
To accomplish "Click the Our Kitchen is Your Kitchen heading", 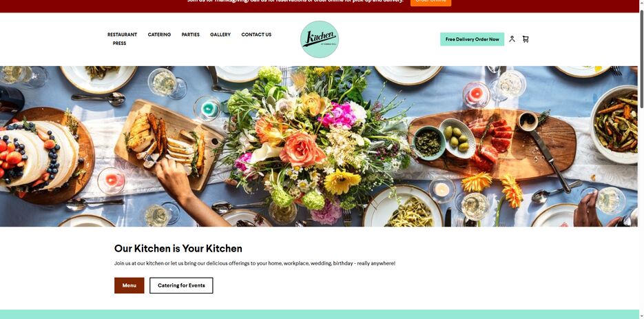I will (178, 248).
